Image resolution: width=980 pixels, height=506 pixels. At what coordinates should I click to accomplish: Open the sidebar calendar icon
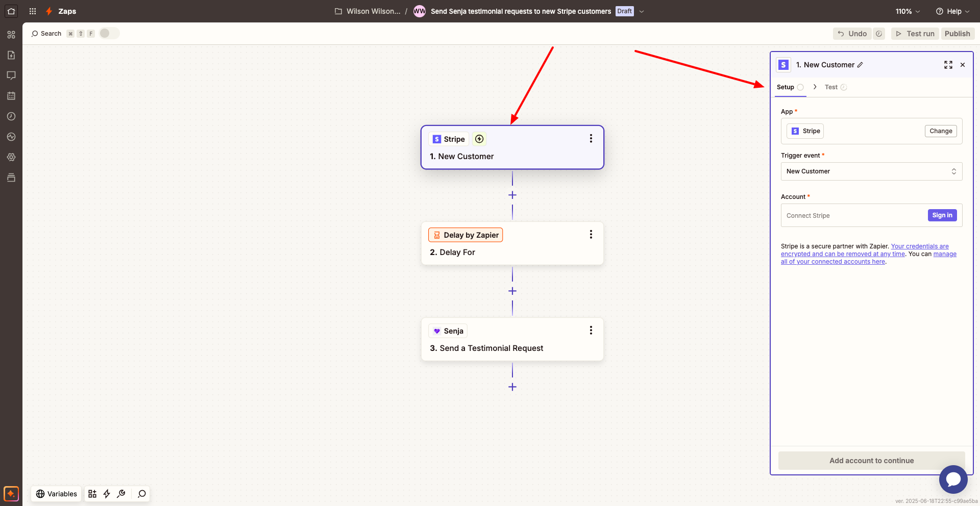pos(11,96)
